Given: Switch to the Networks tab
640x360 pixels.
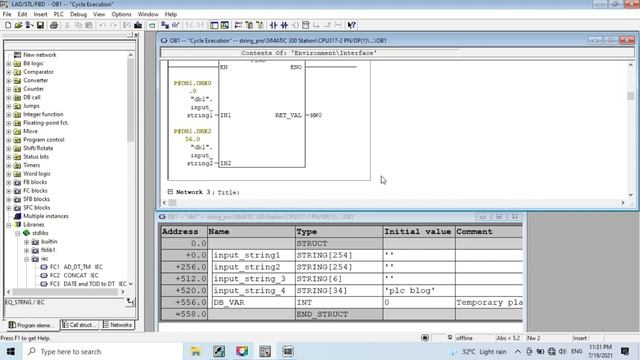Looking at the screenshot, I should click(118, 325).
